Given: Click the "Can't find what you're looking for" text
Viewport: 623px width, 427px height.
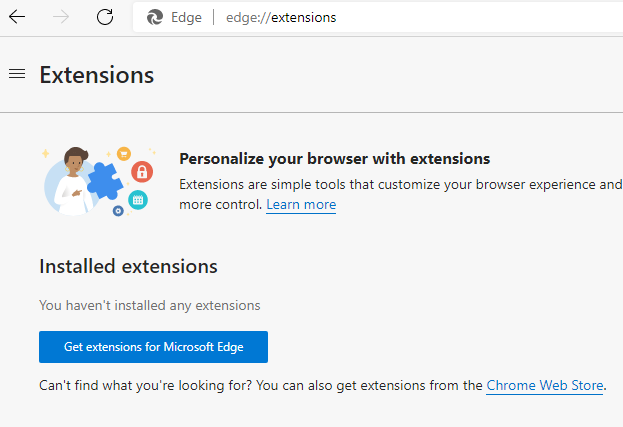Looking at the screenshot, I should point(260,385).
